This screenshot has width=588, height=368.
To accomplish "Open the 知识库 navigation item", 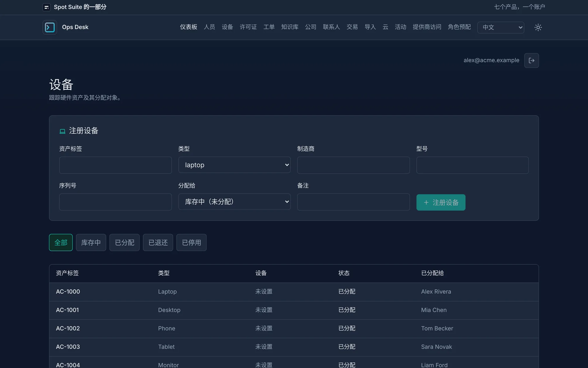I will (x=290, y=27).
